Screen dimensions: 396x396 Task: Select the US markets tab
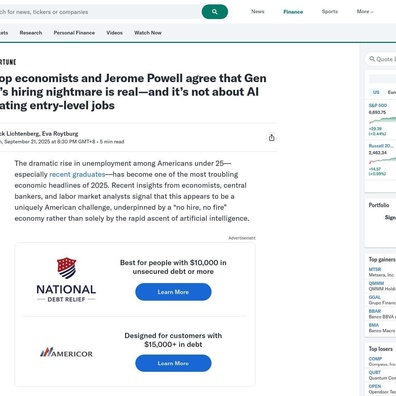tap(376, 92)
